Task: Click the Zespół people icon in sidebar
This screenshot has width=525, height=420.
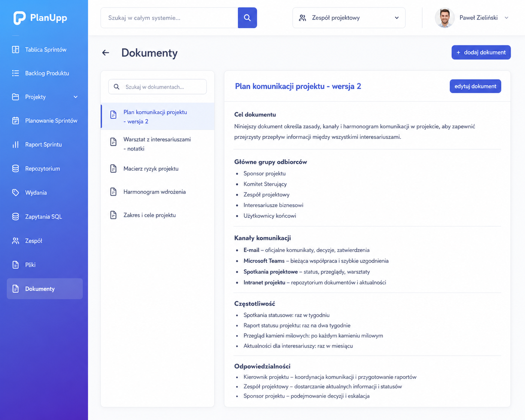Action: pos(15,241)
